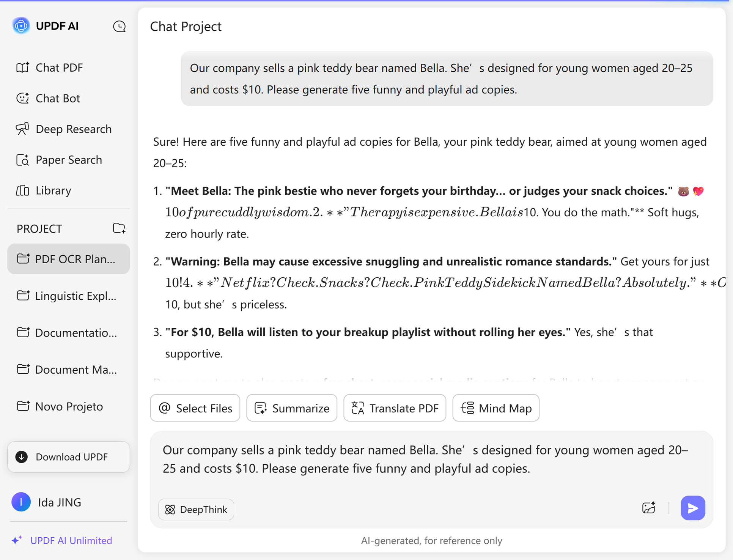
Task: Select PDF OCR Plan project
Action: coord(69,259)
